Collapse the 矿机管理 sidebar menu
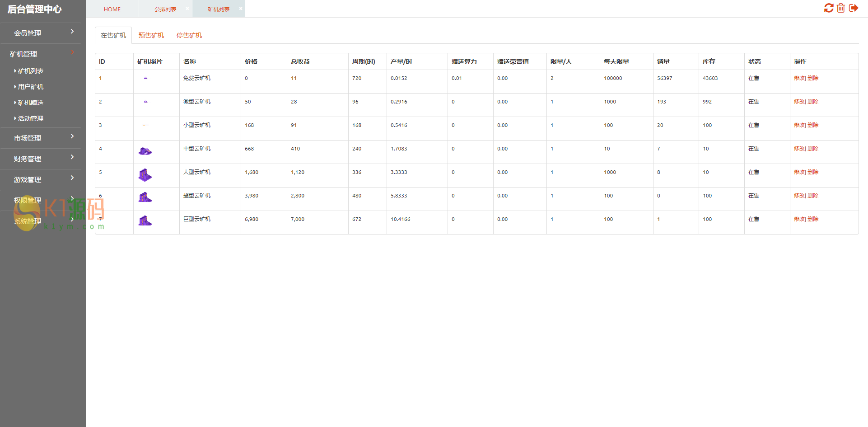 (x=41, y=54)
